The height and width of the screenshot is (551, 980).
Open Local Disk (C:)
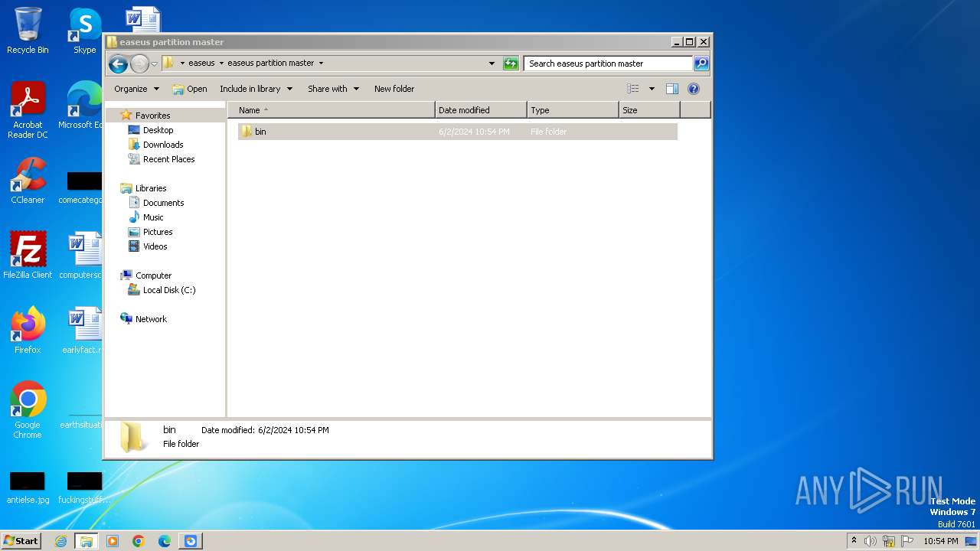click(168, 290)
